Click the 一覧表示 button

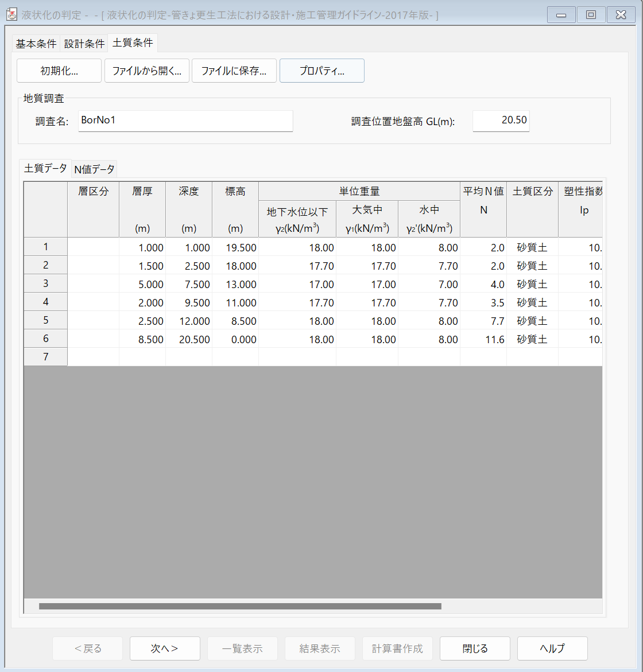pos(242,648)
